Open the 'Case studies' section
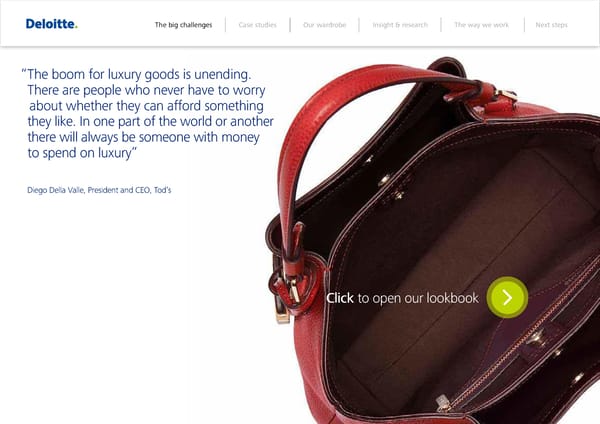Image resolution: width=600 pixels, height=424 pixels. pos(258,25)
